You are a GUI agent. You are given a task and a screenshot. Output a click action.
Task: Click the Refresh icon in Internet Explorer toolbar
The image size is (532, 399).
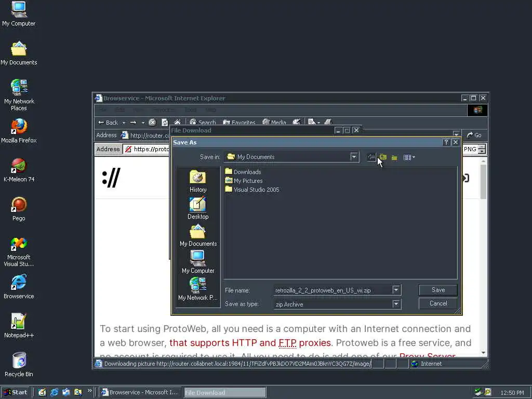pos(165,123)
